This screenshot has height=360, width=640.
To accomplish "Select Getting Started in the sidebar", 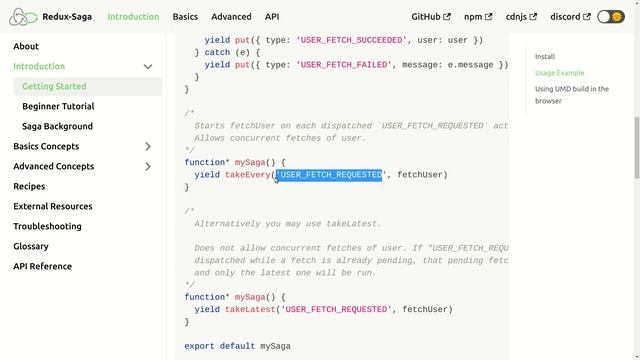I will 87,86.
